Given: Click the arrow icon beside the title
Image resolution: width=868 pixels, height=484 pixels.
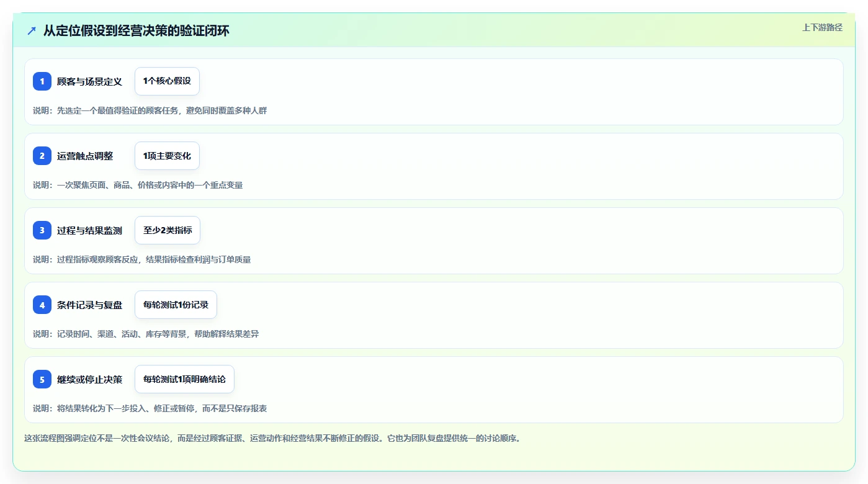Looking at the screenshot, I should (x=32, y=30).
